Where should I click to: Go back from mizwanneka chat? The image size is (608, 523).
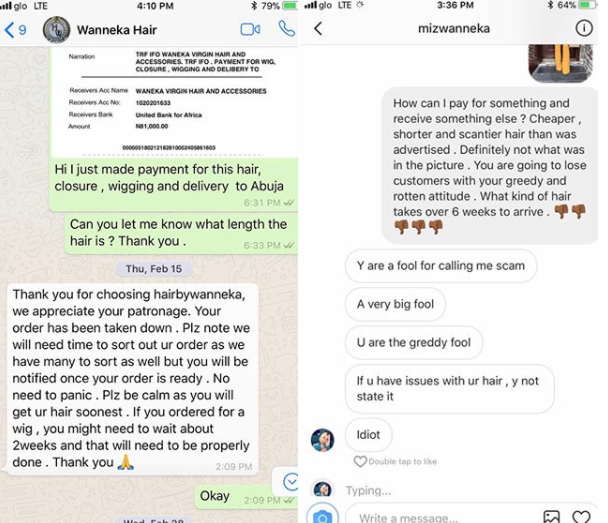pos(318,28)
